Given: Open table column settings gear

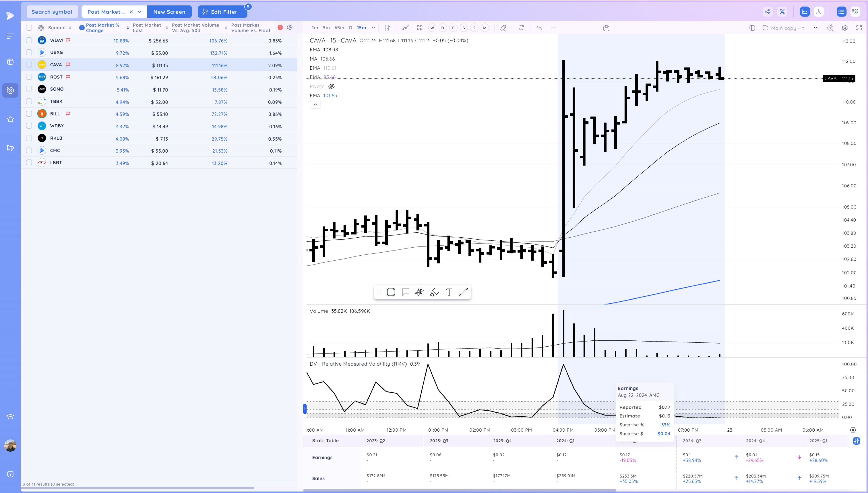Looking at the screenshot, I should [x=290, y=27].
